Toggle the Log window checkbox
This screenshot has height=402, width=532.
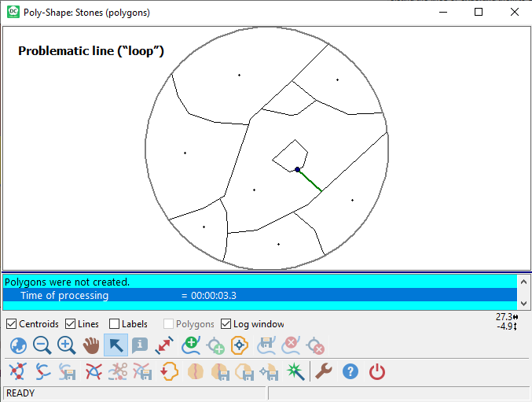pyautogui.click(x=226, y=324)
